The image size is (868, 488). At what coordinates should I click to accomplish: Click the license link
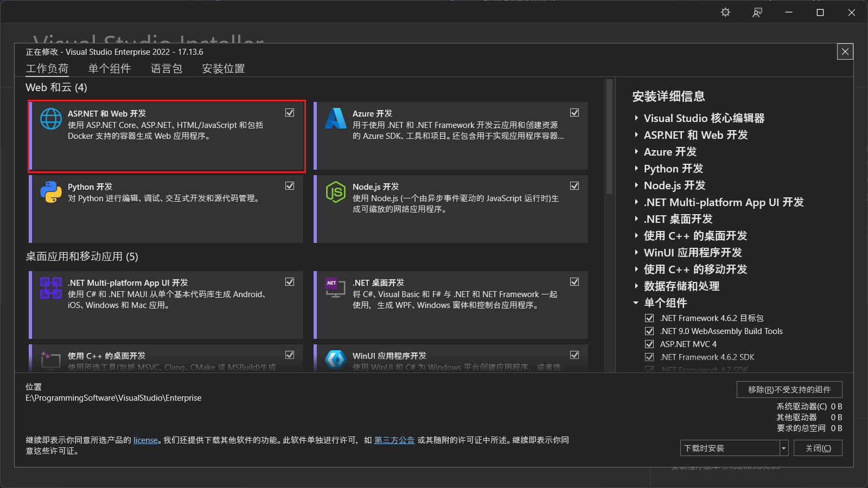pyautogui.click(x=145, y=440)
